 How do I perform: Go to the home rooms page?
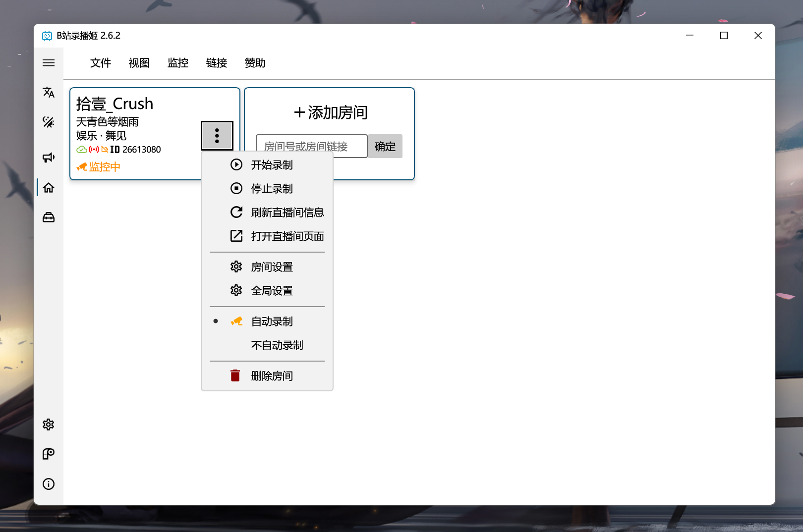[49, 188]
